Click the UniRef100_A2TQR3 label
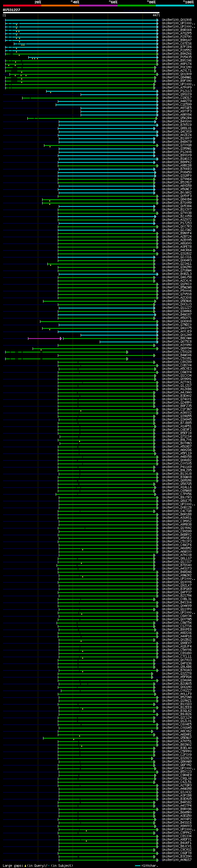This screenshot has width=197, height=868. 176,785
